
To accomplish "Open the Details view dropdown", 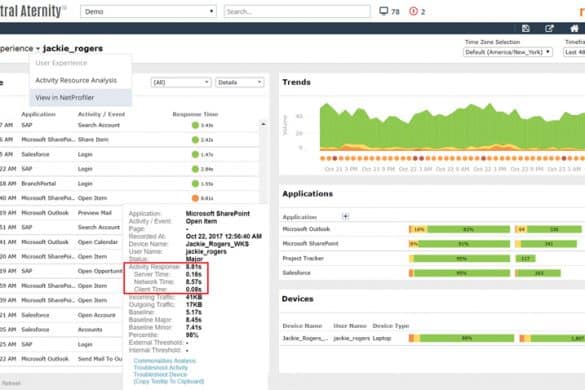I will [240, 82].
